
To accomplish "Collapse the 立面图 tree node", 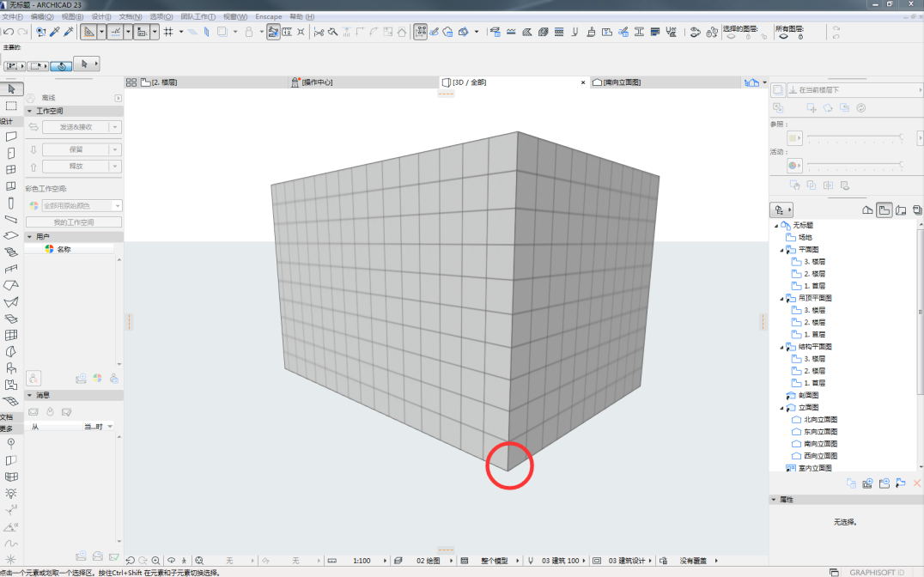I will 782,408.
